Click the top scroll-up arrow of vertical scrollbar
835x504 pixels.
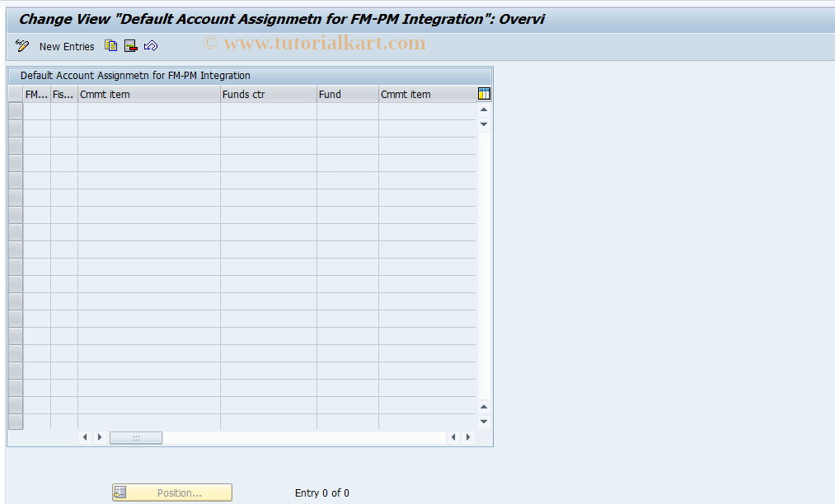click(484, 110)
